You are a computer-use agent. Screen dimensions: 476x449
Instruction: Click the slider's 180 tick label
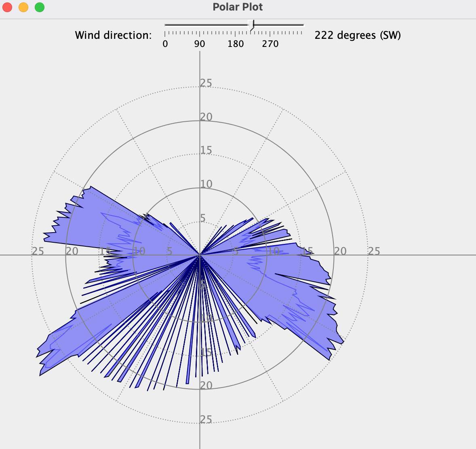(x=236, y=44)
